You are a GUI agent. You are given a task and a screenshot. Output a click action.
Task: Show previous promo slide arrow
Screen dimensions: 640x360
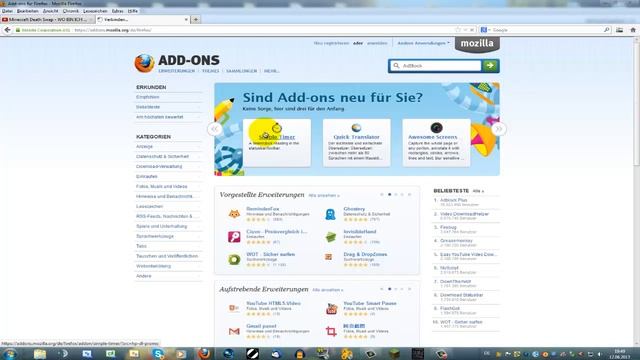pos(215,129)
